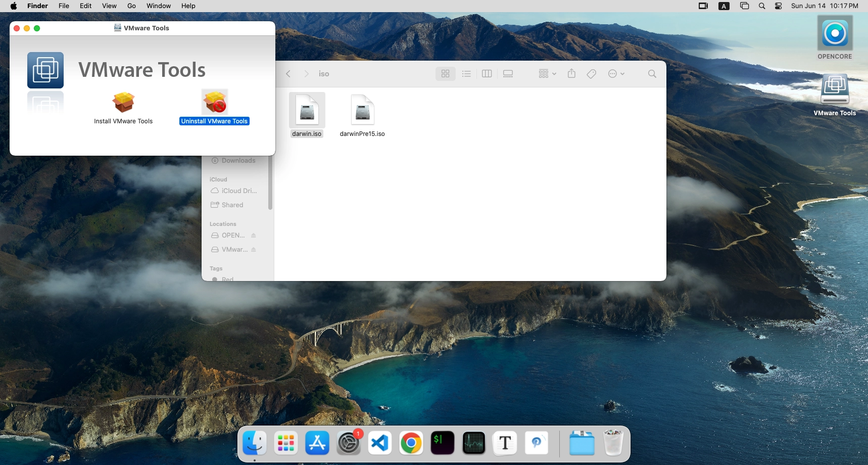Open Spotlight search in menu bar

(762, 6)
